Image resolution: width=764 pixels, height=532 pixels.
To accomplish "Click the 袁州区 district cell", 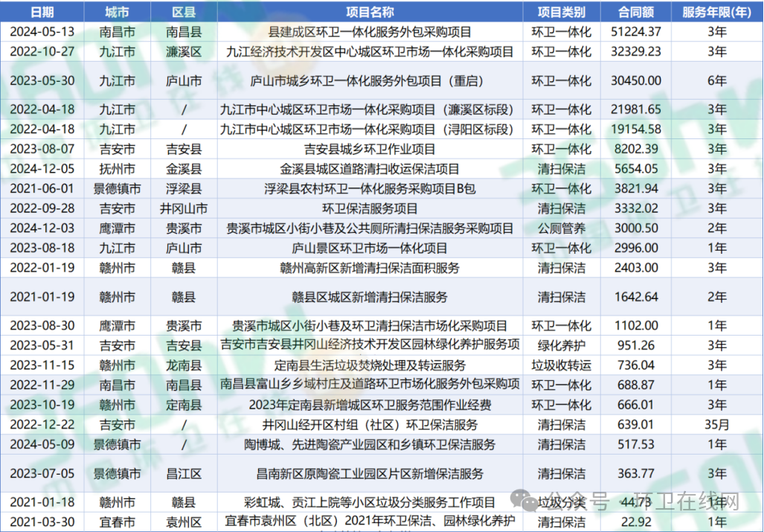I will point(184,522).
